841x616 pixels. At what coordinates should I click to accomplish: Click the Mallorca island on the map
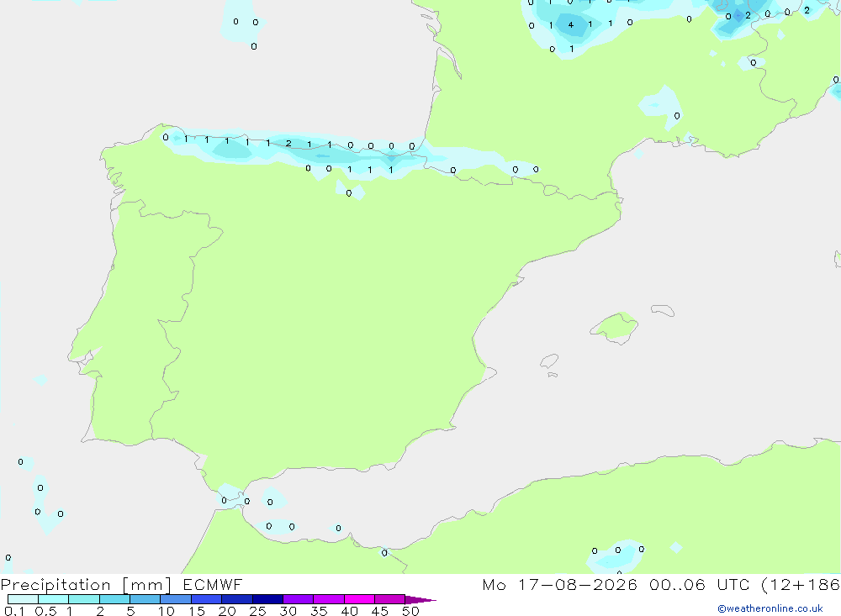614,327
